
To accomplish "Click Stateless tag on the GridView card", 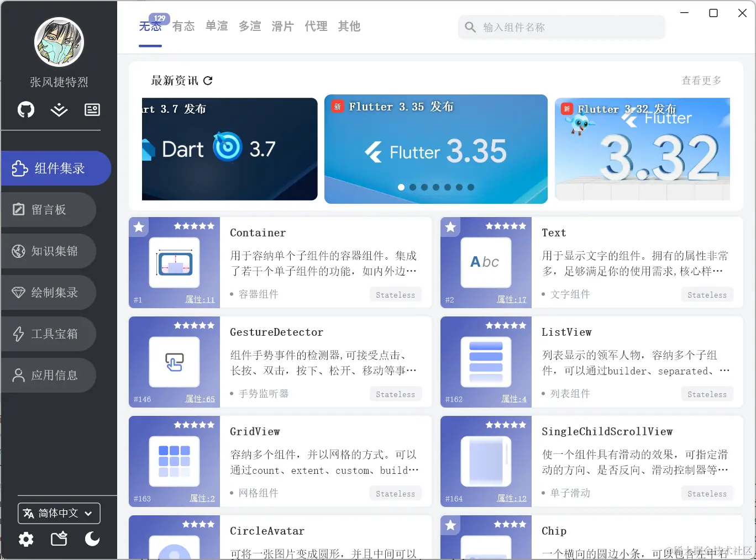I will pyautogui.click(x=396, y=494).
